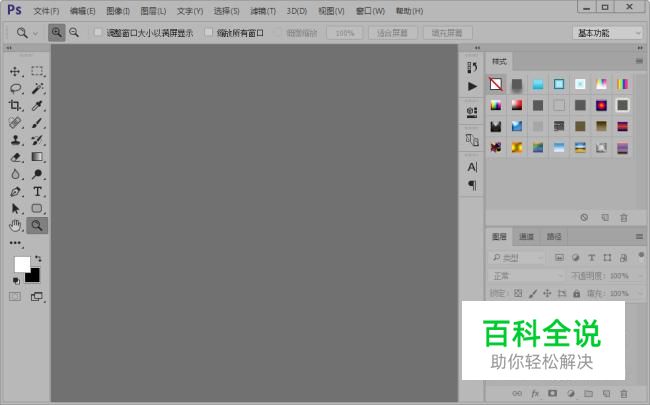Image resolution: width=650 pixels, height=405 pixels.
Task: Select the Eyedropper tool
Action: (37, 105)
